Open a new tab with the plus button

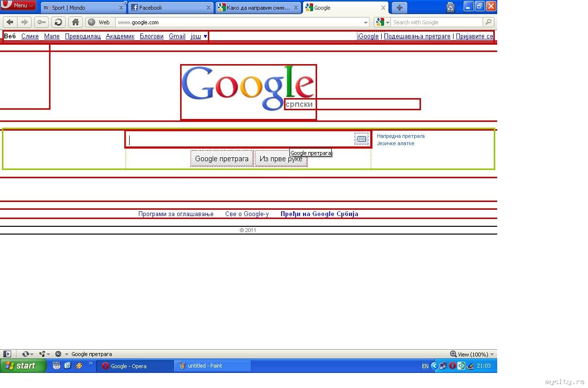tap(399, 8)
